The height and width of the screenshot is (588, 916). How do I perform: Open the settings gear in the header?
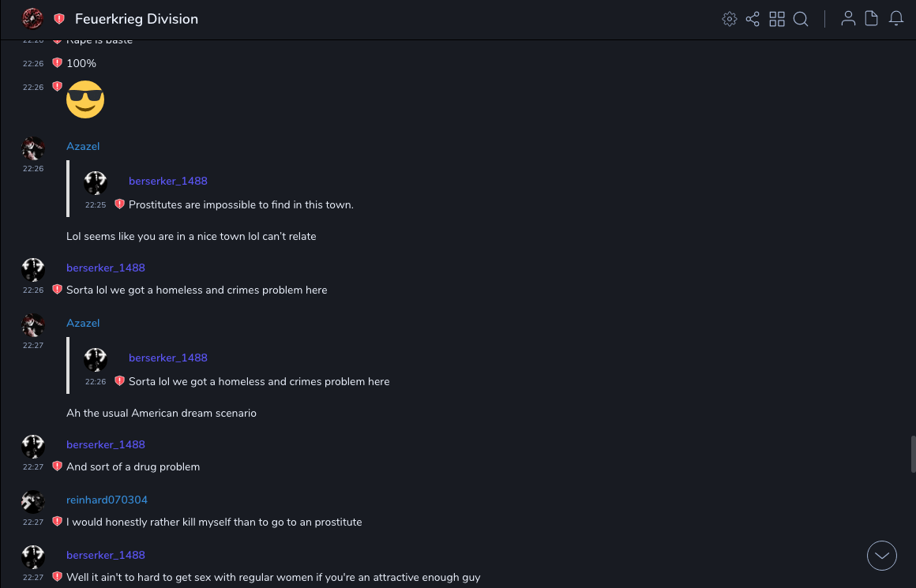730,19
